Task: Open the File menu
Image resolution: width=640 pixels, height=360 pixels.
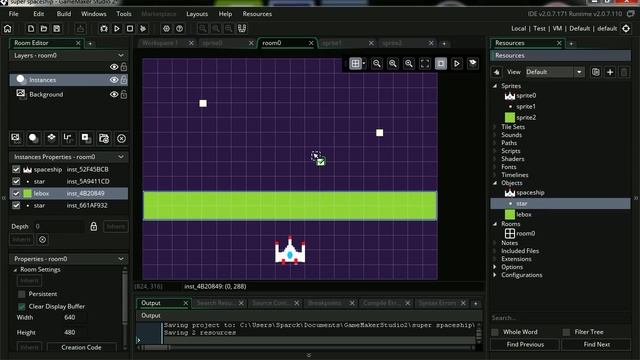Action: [13, 14]
